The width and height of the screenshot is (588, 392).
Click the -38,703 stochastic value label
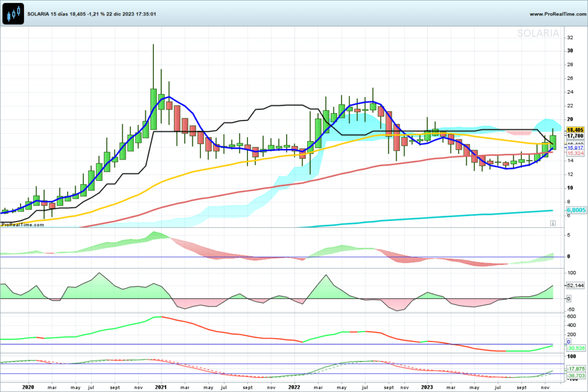(x=575, y=375)
